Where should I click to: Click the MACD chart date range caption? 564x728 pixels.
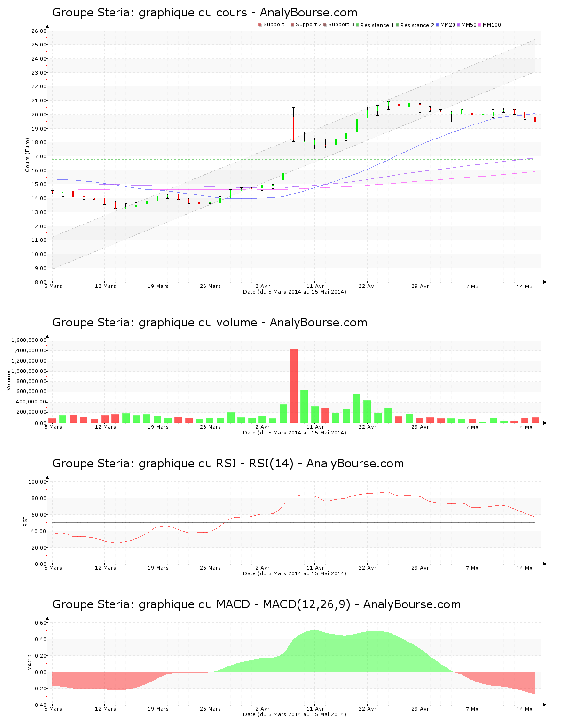[294, 714]
